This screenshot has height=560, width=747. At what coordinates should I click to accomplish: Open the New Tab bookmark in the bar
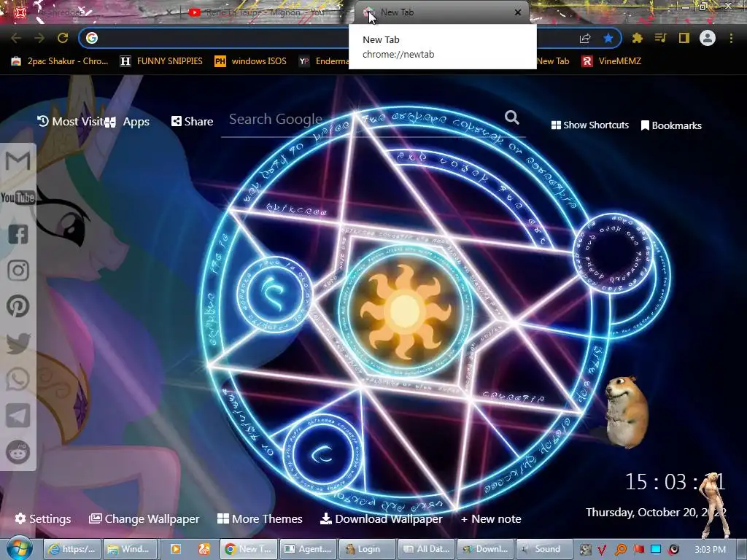click(x=553, y=61)
